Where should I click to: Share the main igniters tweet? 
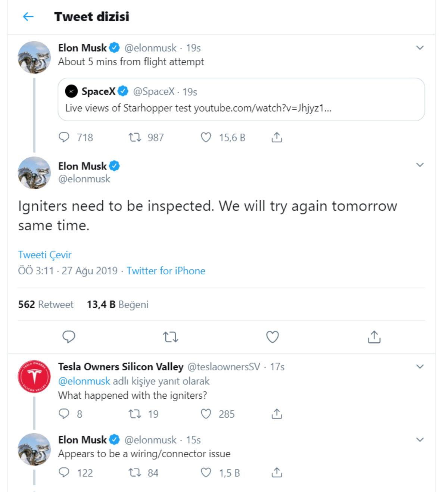coord(374,337)
